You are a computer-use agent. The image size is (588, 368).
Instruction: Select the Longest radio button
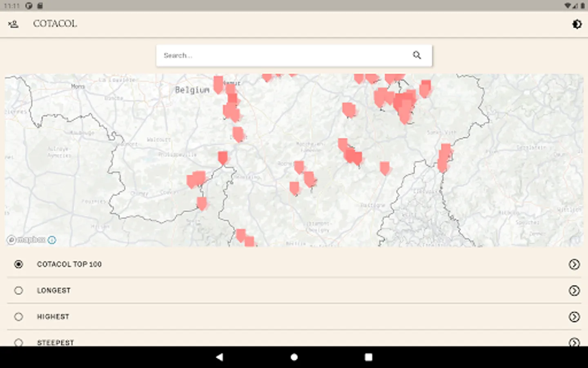coord(19,290)
